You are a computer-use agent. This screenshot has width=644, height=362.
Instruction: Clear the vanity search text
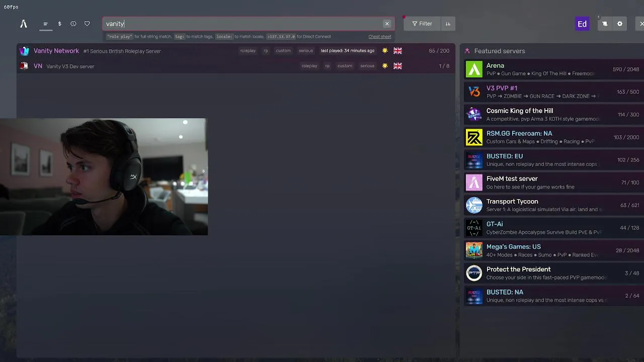tap(387, 24)
